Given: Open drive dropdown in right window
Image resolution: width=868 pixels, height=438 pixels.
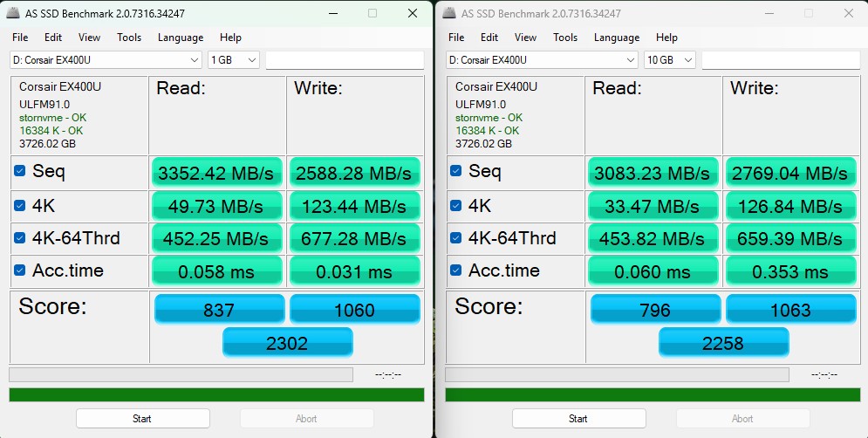Looking at the screenshot, I should [x=542, y=60].
